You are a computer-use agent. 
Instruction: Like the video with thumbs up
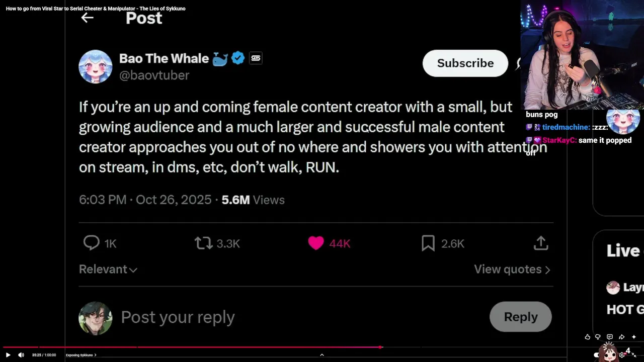pos(587,337)
